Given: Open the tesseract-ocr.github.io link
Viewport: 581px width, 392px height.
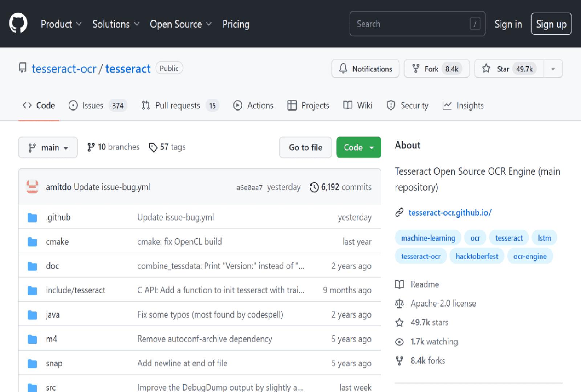Looking at the screenshot, I should 450,213.
